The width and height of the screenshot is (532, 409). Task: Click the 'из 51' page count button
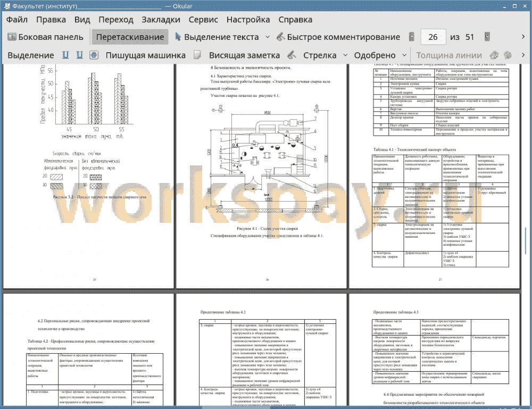(x=462, y=37)
